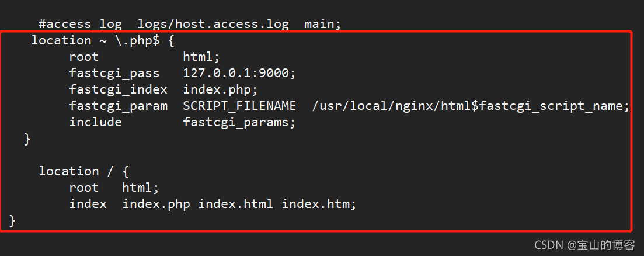Click the fastcgi_param directive keyword
This screenshot has height=256, width=644.
pos(119,106)
